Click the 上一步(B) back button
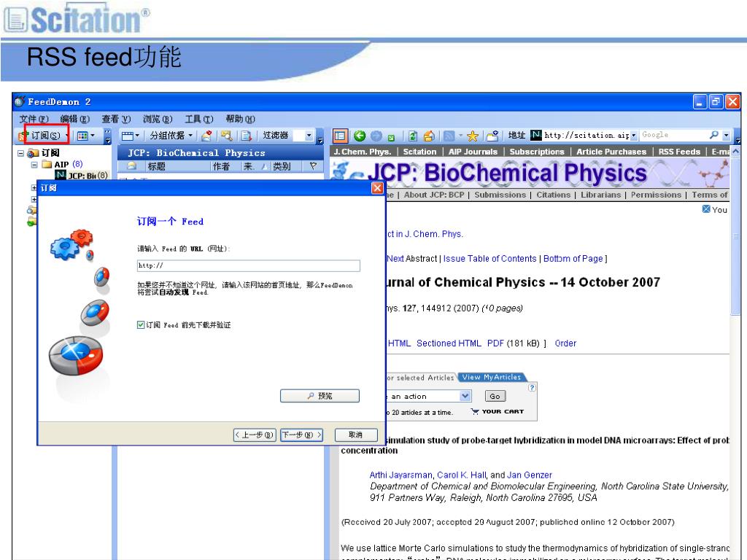 coord(255,435)
